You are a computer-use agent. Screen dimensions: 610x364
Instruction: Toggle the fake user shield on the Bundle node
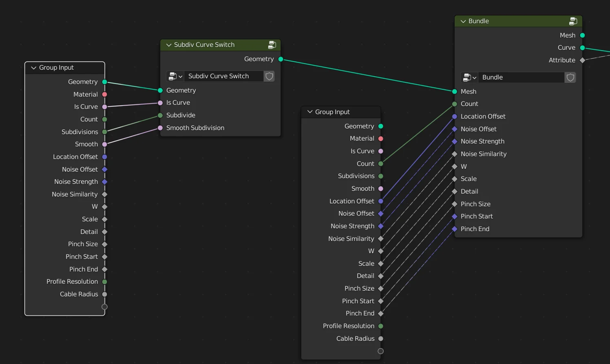tap(570, 77)
